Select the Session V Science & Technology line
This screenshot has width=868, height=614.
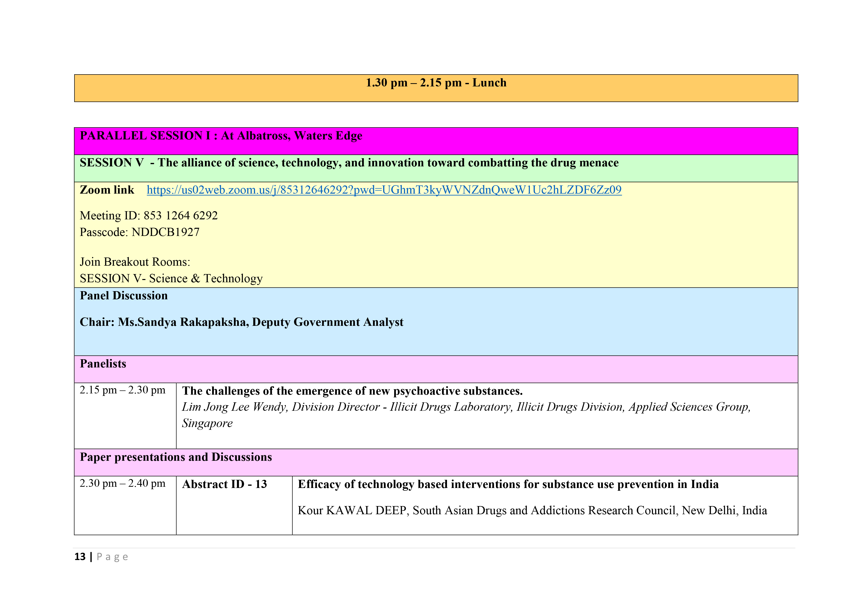pyautogui.click(x=171, y=279)
